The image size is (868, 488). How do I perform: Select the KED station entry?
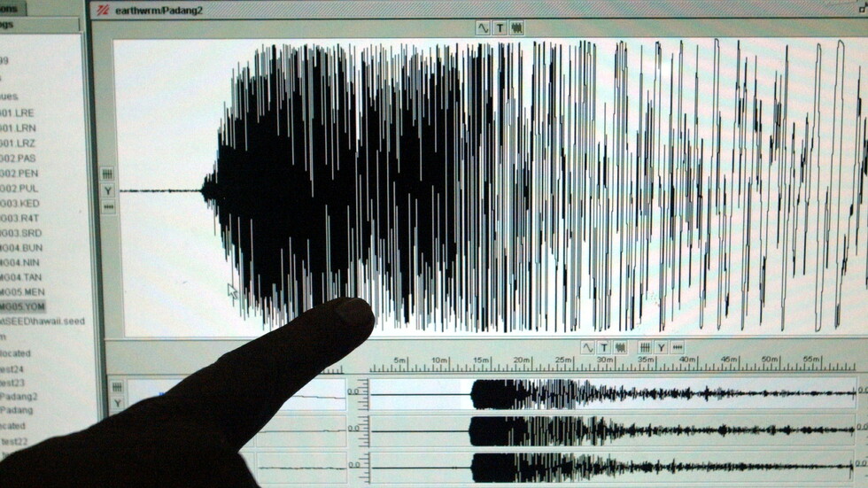19,203
